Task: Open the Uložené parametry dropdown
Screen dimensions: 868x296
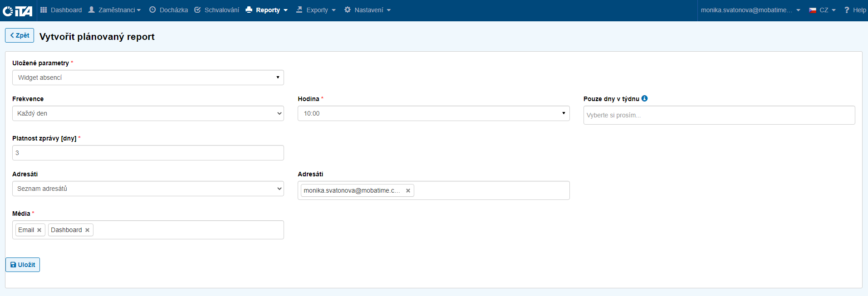Action: point(148,78)
